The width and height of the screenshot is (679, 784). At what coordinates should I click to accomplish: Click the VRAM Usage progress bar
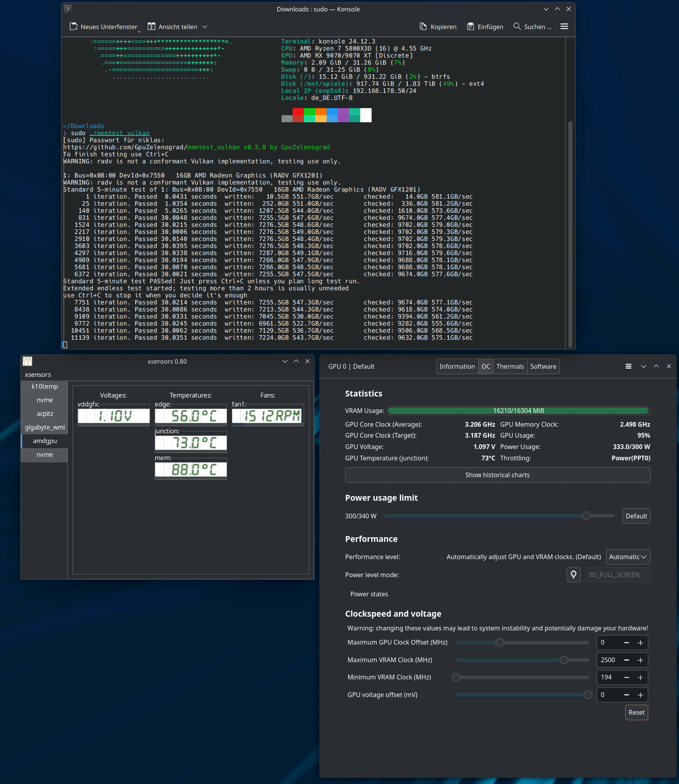coord(518,411)
